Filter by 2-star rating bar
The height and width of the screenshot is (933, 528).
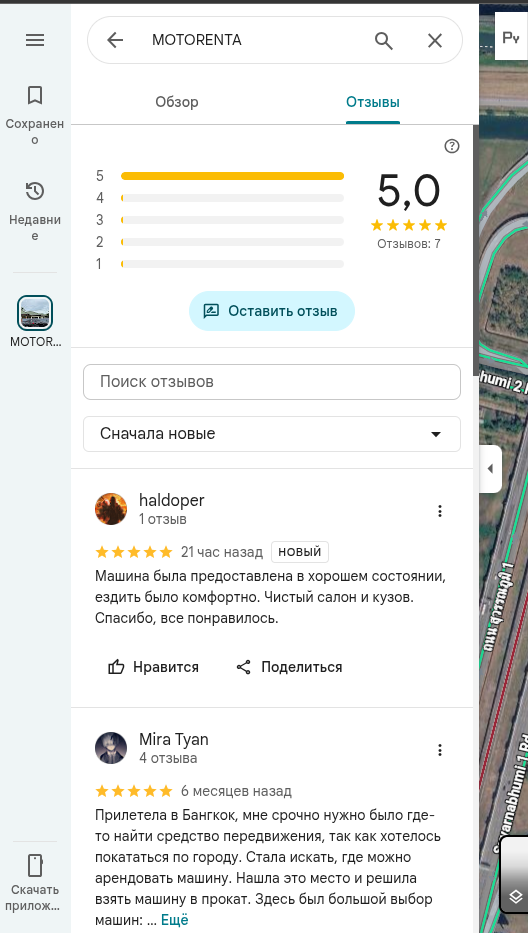[x=232, y=242]
